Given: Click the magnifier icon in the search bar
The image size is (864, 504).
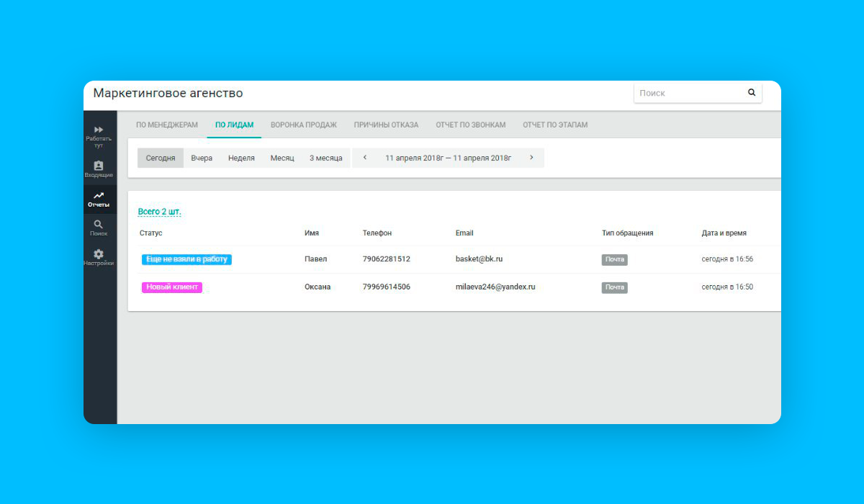Looking at the screenshot, I should tap(751, 92).
